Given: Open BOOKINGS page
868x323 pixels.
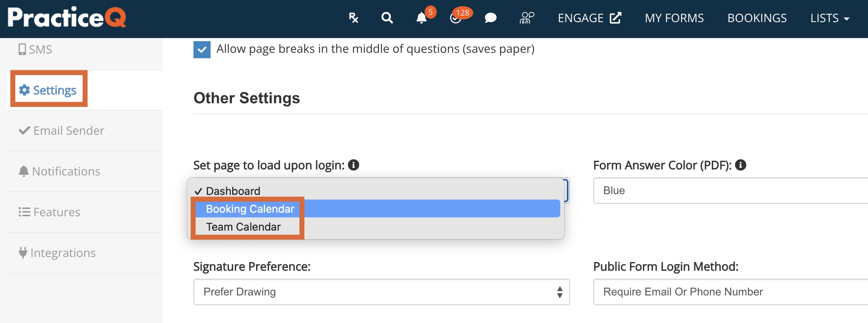Looking at the screenshot, I should point(757,18).
